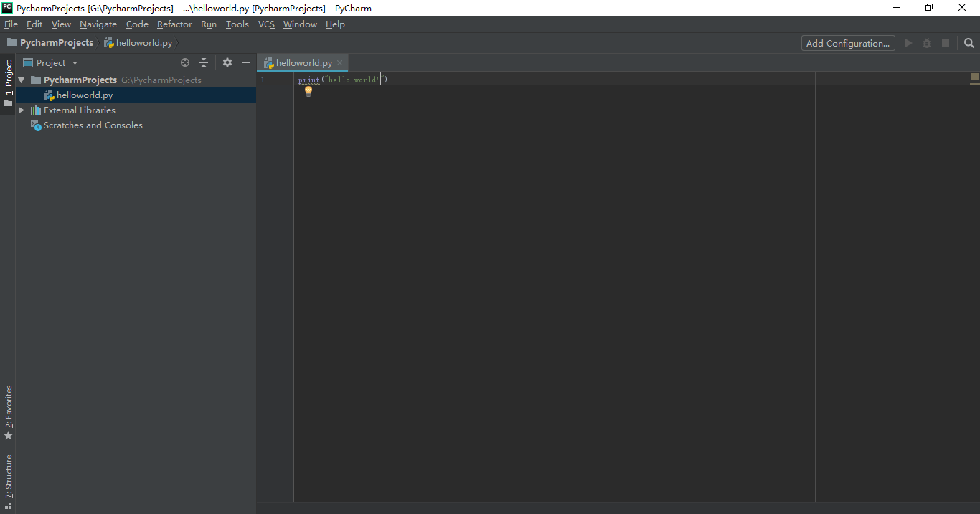Screen dimensions: 980x514
Task: Open the File menu
Action: coord(11,24)
